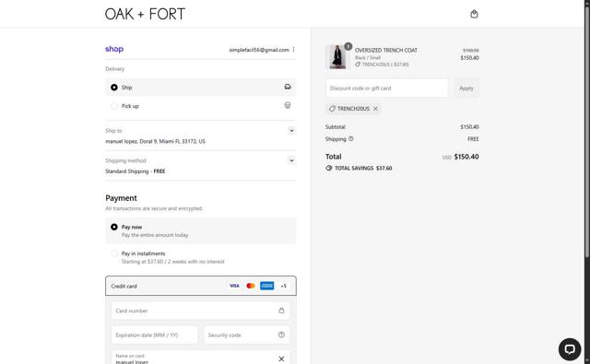Click the simplefacil56@gmail.com email text

point(259,50)
